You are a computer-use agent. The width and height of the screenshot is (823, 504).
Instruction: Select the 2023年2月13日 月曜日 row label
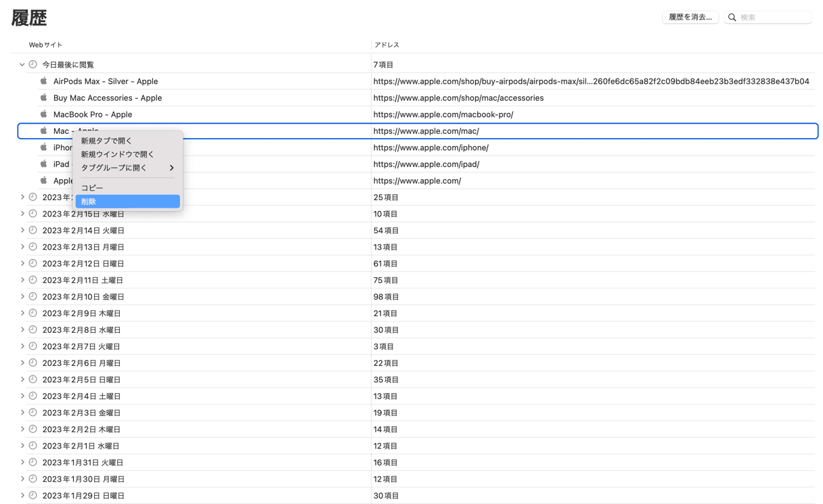pos(83,247)
